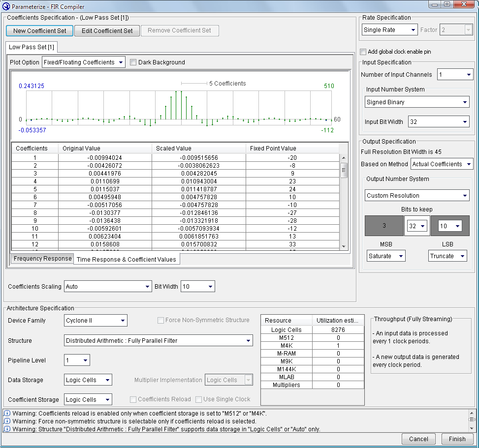
Task: Select original value -0.00994024 cell
Action: [105, 158]
